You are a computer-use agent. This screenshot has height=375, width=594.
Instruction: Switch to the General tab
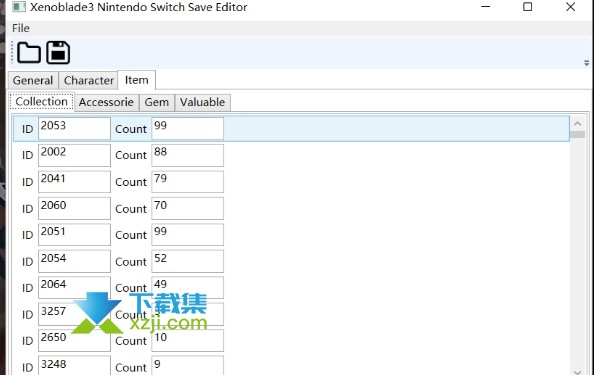[33, 80]
